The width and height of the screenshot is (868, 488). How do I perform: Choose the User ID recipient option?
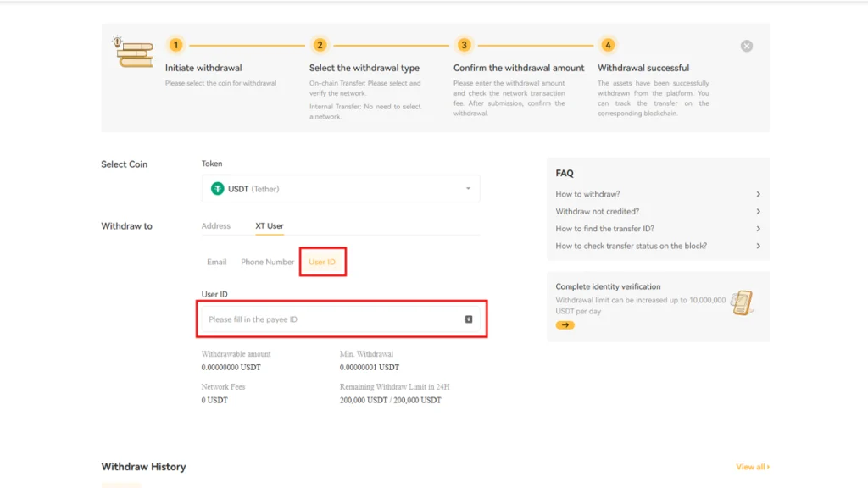pyautogui.click(x=322, y=262)
